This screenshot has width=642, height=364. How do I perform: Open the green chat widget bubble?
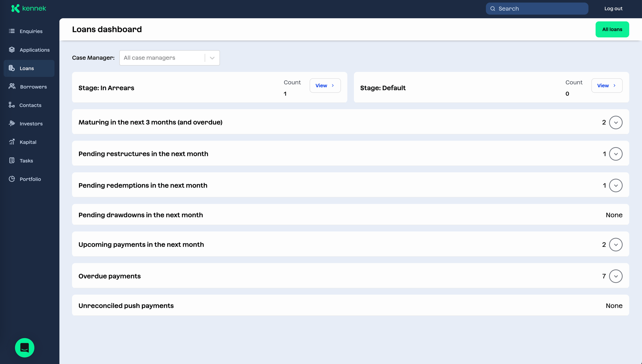click(x=25, y=348)
